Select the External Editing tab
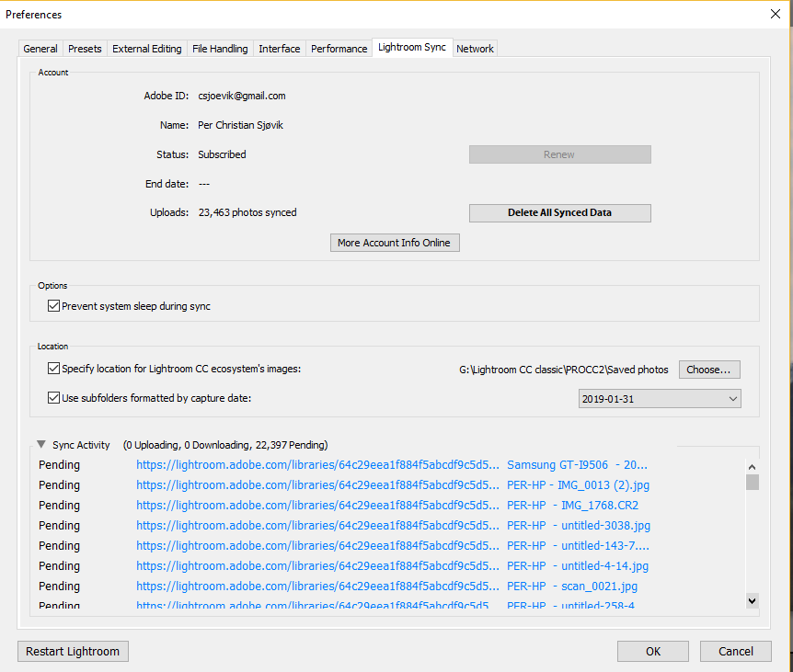Viewport: 793px width, 672px height. tap(146, 48)
